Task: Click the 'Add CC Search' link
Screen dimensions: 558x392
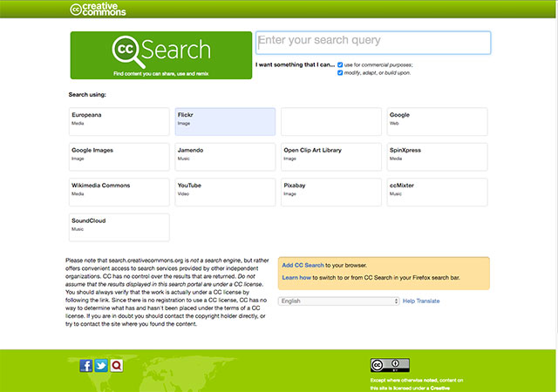Action: tap(303, 265)
